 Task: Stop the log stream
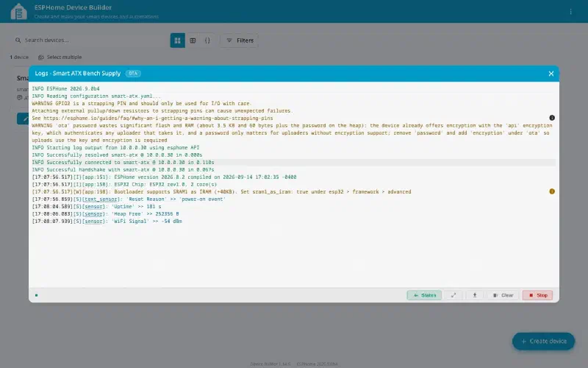coord(538,295)
